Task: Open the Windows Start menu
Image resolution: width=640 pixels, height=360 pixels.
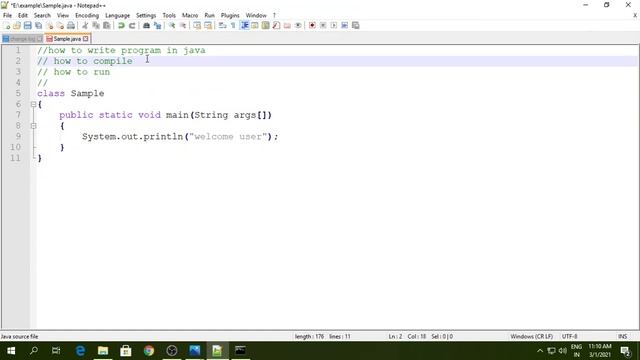Action: tap(11, 351)
